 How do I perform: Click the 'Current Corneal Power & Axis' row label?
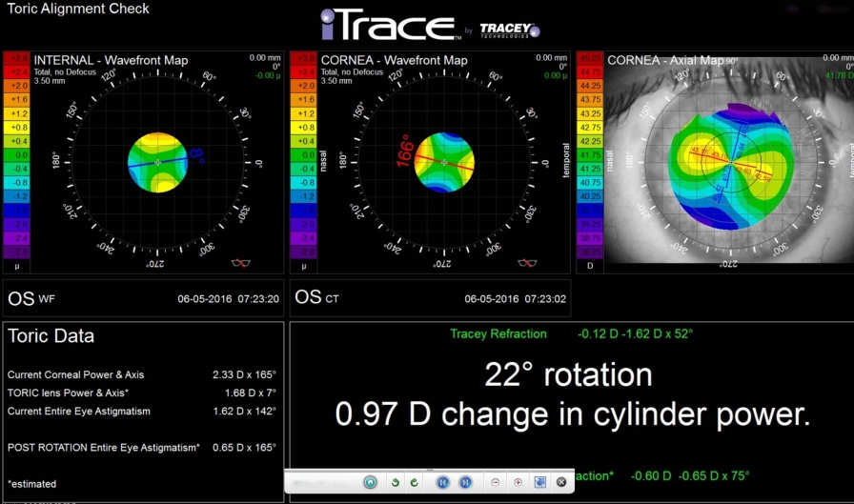pos(75,375)
